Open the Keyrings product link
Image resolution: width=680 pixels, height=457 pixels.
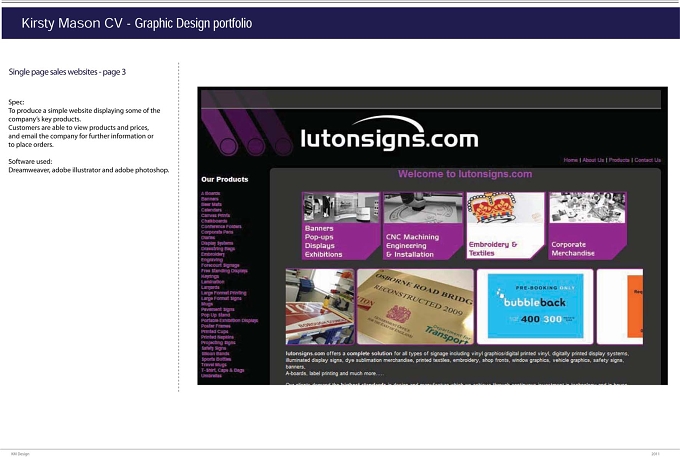point(210,276)
